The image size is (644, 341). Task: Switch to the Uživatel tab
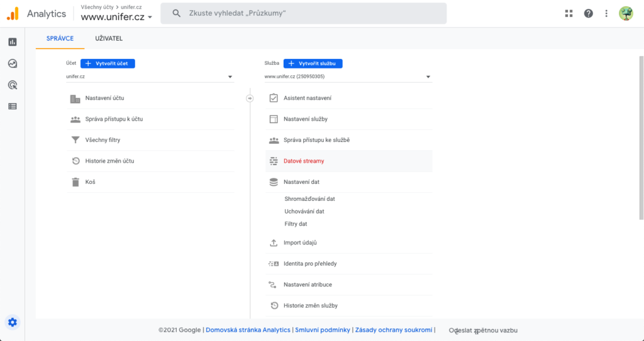click(109, 38)
